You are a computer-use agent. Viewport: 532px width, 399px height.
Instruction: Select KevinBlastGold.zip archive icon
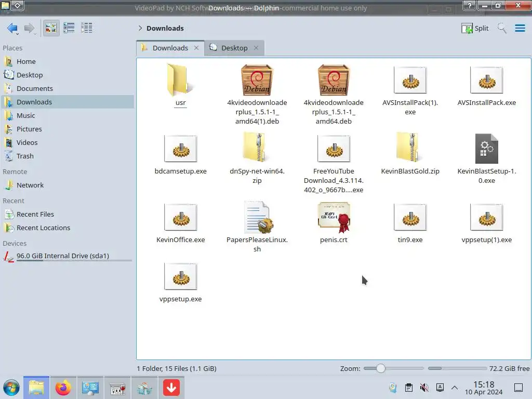pyautogui.click(x=410, y=148)
